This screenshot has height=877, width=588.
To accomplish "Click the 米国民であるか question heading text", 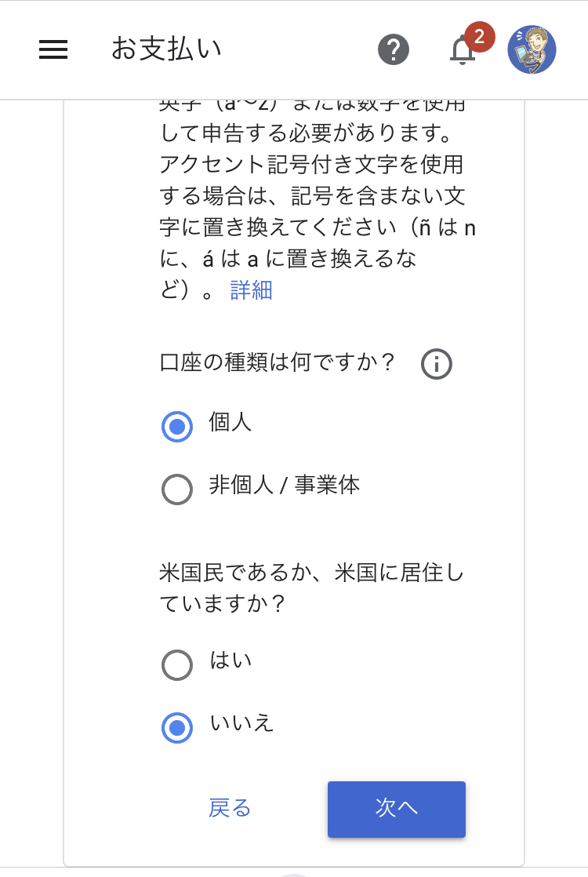I will 312,588.
